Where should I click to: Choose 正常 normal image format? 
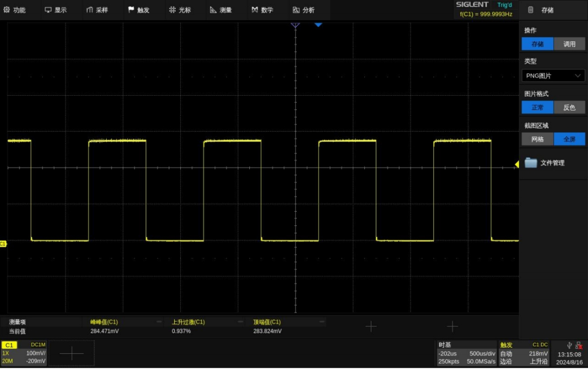pyautogui.click(x=537, y=107)
